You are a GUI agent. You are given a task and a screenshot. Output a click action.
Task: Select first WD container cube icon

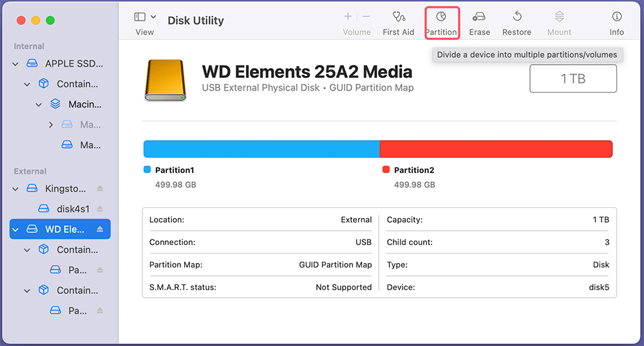(44, 250)
